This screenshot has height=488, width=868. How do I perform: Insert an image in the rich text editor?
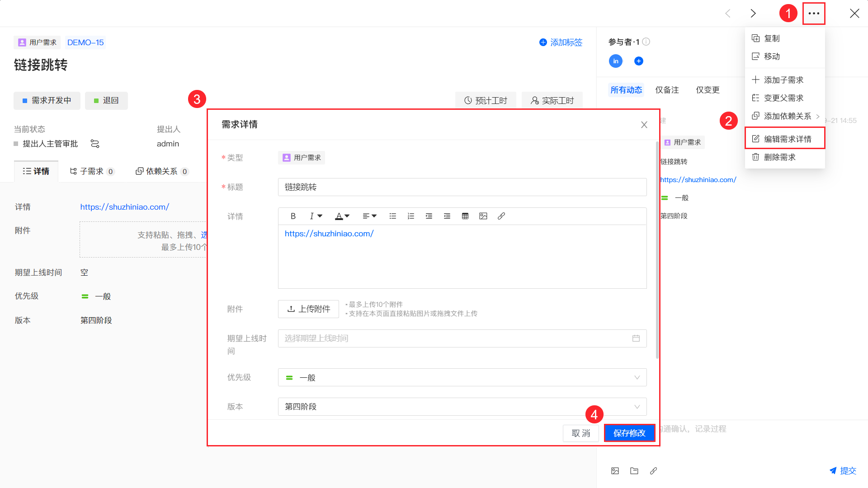483,216
